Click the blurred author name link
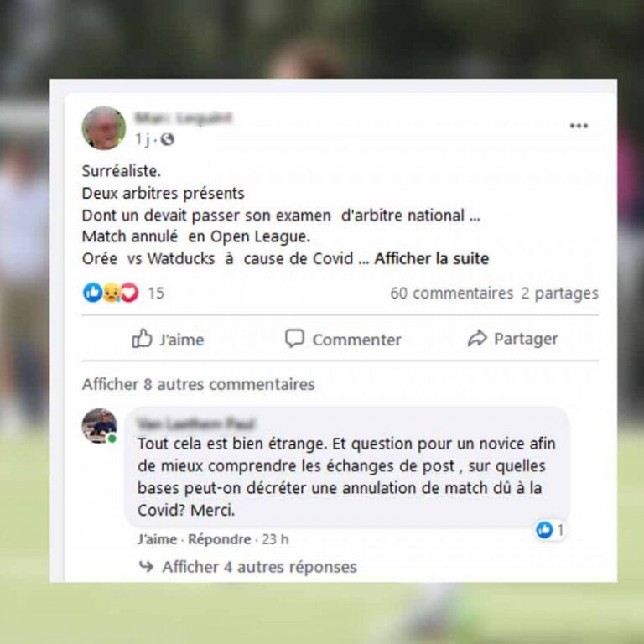 [183, 118]
